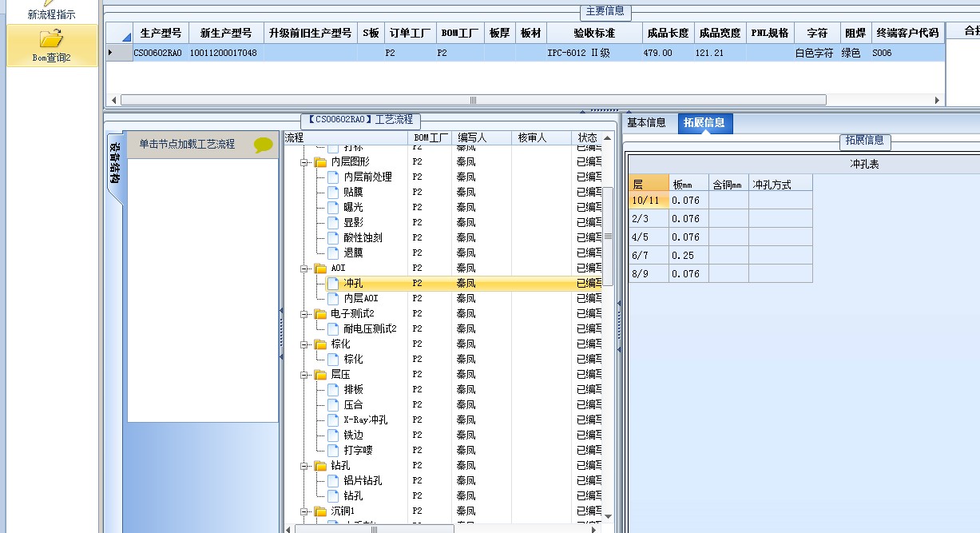Select the 退膜 step icon
This screenshot has height=533, width=980.
[333, 253]
